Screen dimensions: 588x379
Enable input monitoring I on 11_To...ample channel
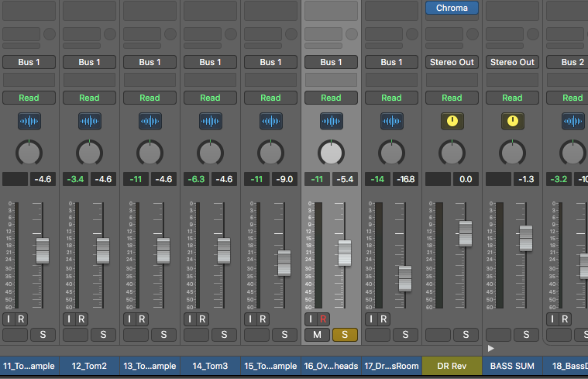click(9, 319)
